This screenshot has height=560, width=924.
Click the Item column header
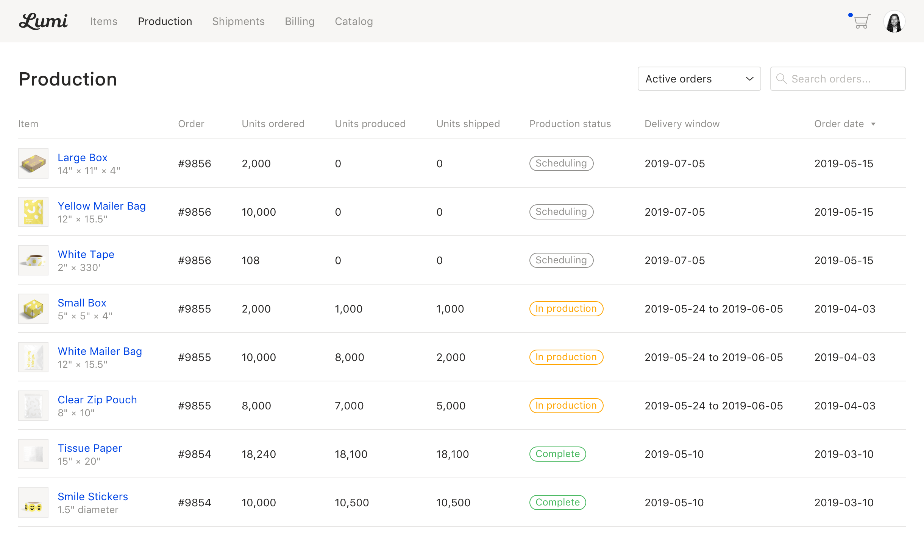point(28,124)
